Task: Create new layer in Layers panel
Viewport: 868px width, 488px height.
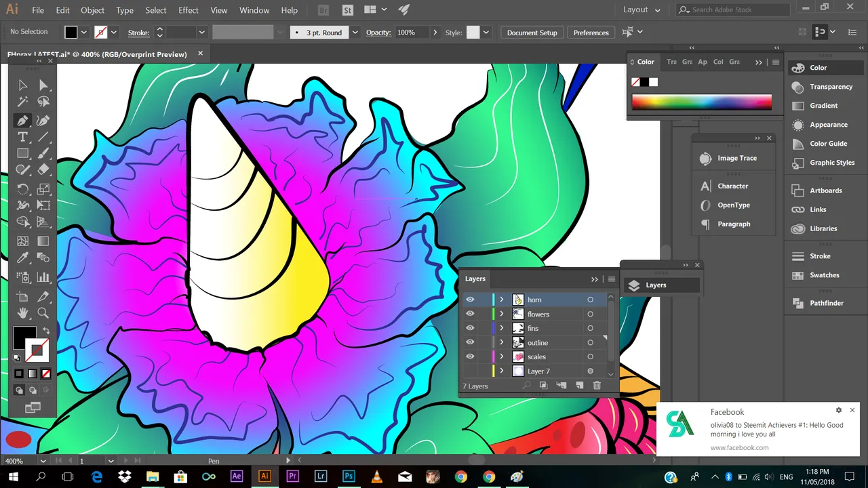Action: (x=580, y=386)
